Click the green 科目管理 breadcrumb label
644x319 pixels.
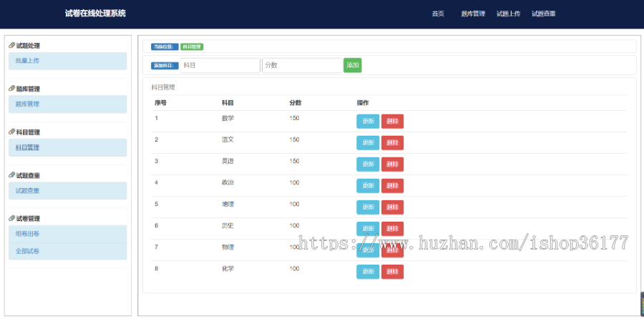192,46
